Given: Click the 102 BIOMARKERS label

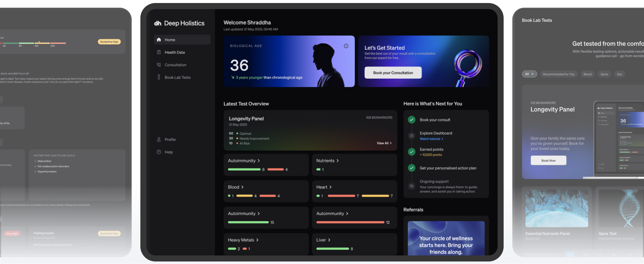Looking at the screenshot, I should [x=543, y=103].
